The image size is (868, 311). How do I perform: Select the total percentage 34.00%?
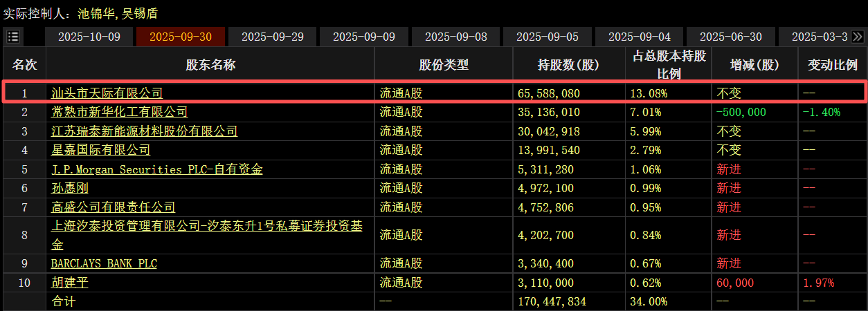(x=649, y=301)
